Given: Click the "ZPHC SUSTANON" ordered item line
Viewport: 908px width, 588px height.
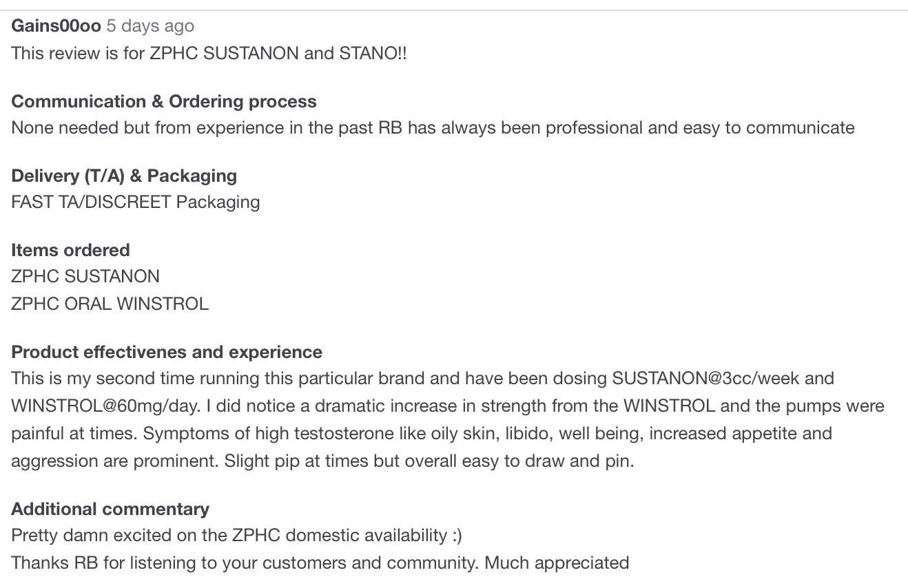Looking at the screenshot, I should tap(85, 277).
